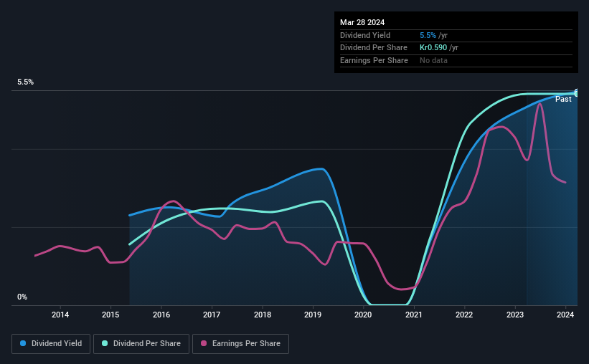
Task: Click the 5.5% y-axis label
Action: [26, 82]
